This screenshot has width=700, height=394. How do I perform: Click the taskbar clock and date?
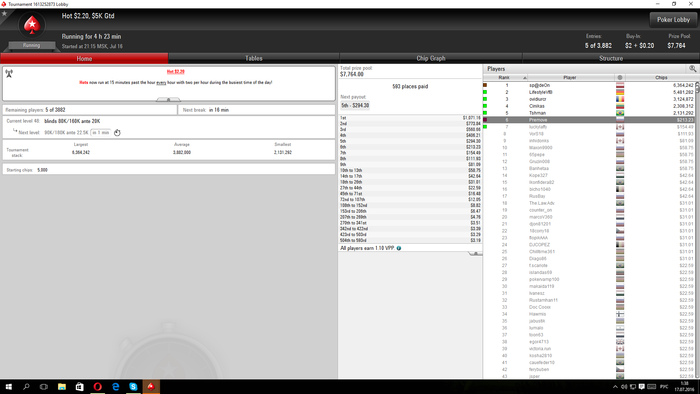coord(684,387)
